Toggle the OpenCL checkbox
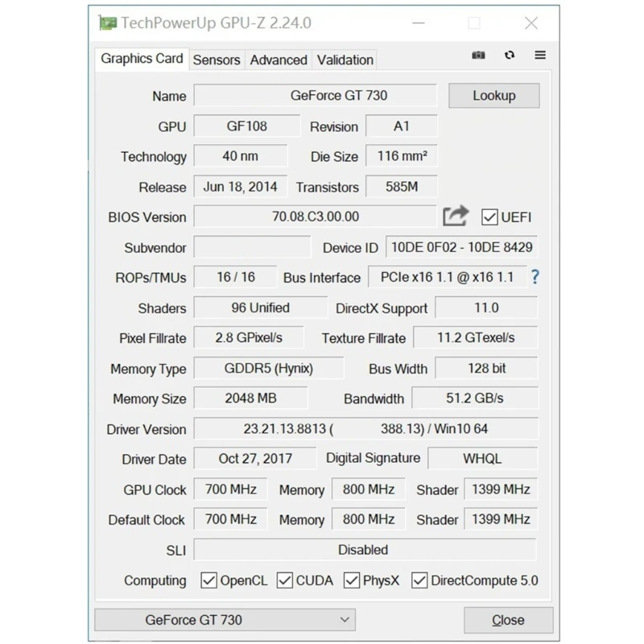The height and width of the screenshot is (644, 644). [x=208, y=580]
